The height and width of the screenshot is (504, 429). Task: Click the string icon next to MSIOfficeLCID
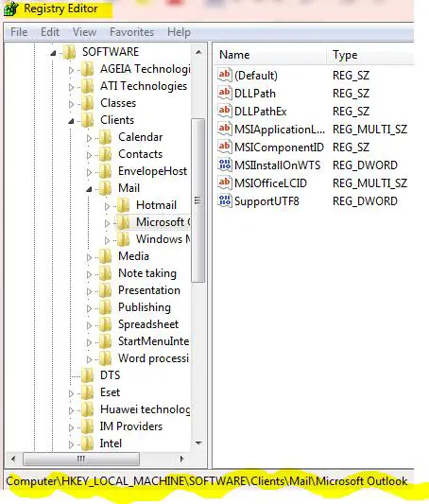click(225, 183)
